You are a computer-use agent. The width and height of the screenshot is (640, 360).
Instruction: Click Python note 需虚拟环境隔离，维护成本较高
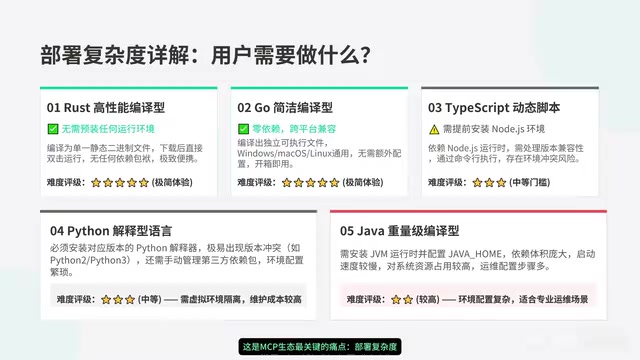coord(241,300)
